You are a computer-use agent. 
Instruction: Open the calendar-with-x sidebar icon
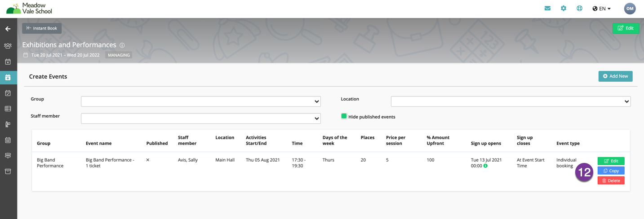click(8, 61)
